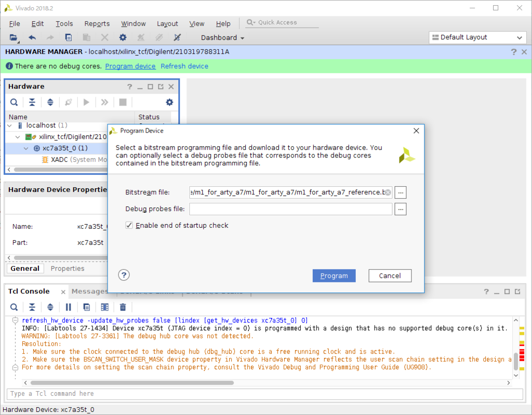Click the Stop trigger square in Hardware panel
The height and width of the screenshot is (415, 532).
(123, 102)
